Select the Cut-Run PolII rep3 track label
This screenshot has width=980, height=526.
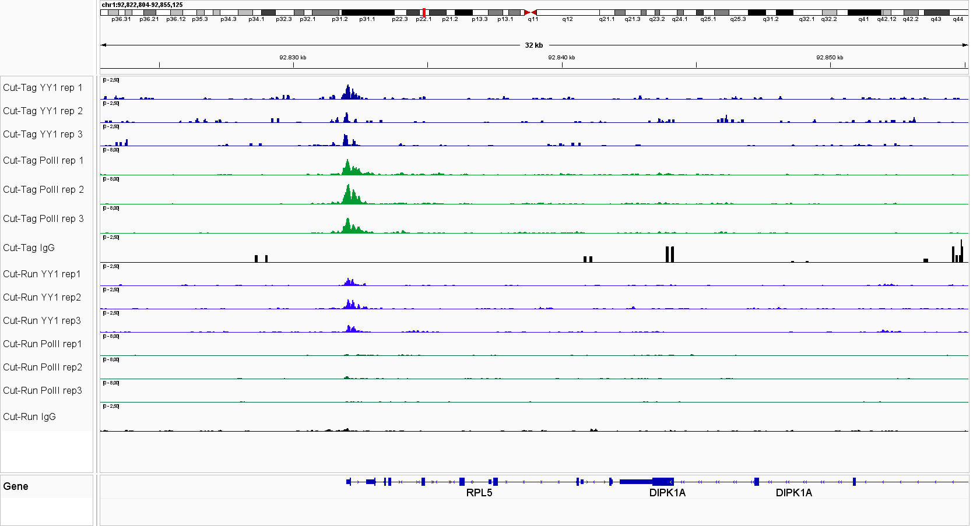(x=43, y=391)
